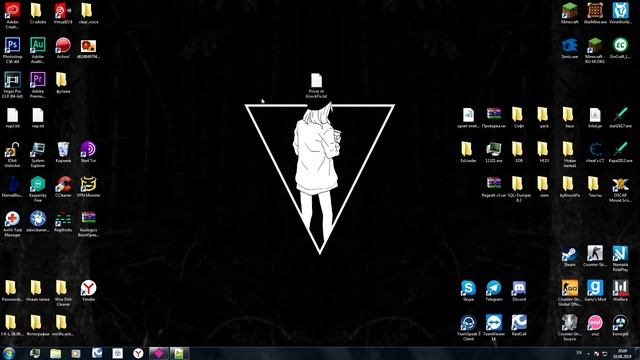Open the Vegas Pro shortcut
This screenshot has height=360, width=640.
[x=12, y=84]
